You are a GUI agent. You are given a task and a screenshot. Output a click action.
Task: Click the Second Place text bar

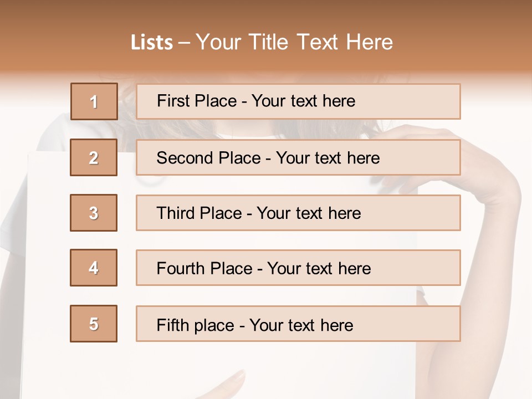pyautogui.click(x=298, y=157)
